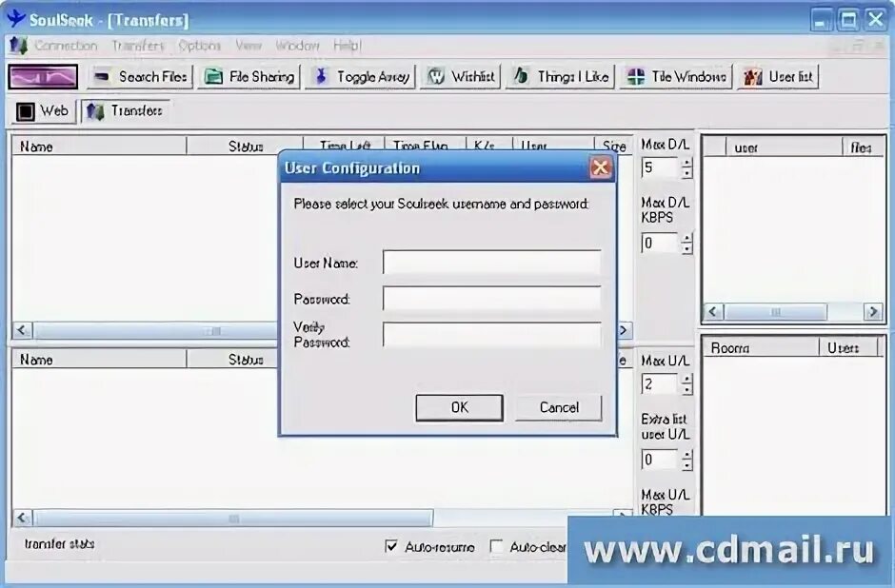
Task: Click the Extra list user U/L value field
Action: coord(660,460)
